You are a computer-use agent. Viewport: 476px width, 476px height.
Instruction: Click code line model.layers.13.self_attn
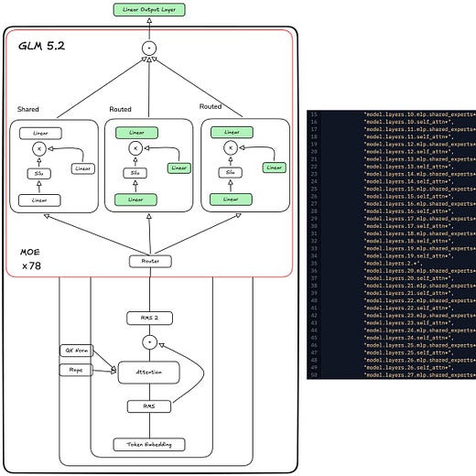[408, 167]
